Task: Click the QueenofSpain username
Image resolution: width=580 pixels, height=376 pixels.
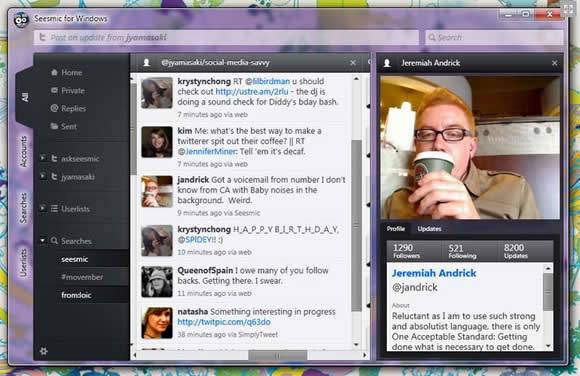Action: click(205, 270)
